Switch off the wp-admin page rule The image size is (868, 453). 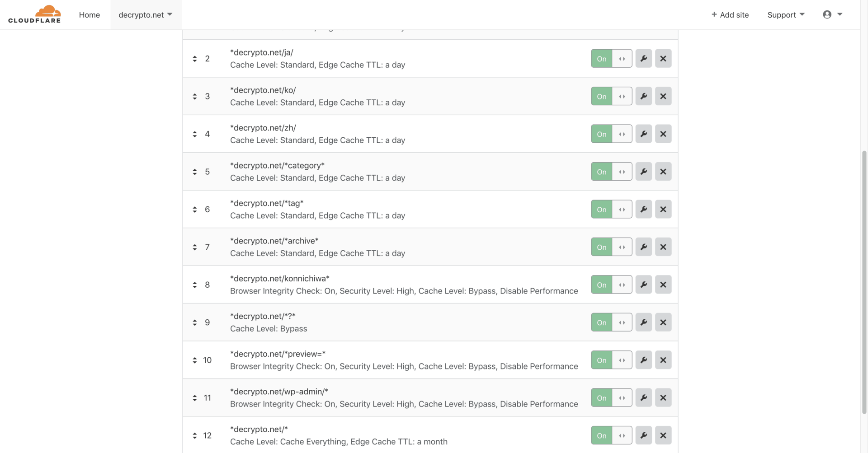tap(611, 398)
